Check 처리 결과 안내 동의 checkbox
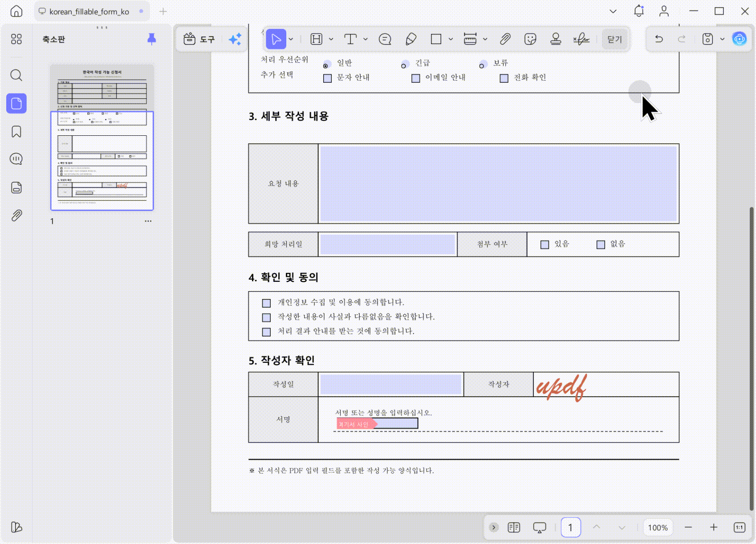The image size is (756, 544). point(266,332)
